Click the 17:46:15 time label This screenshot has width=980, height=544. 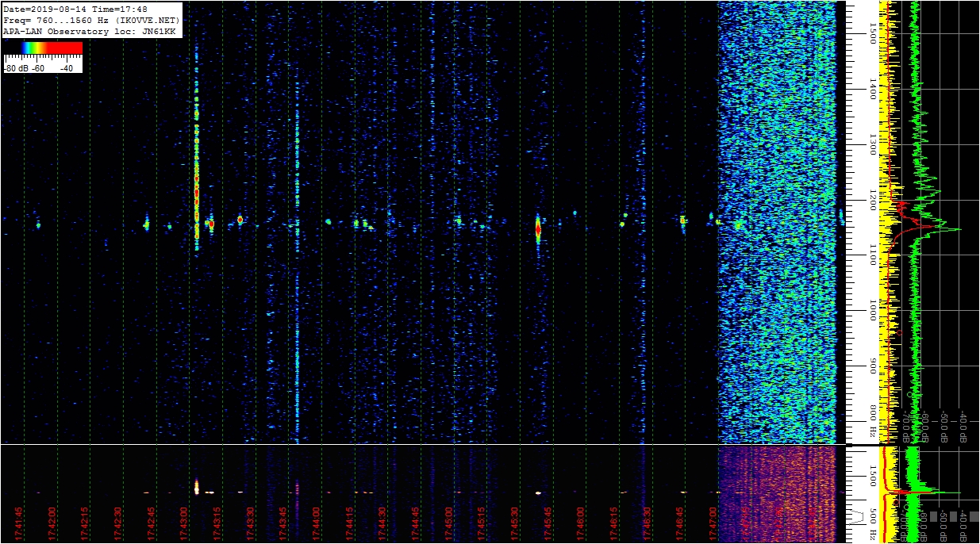pos(613,524)
